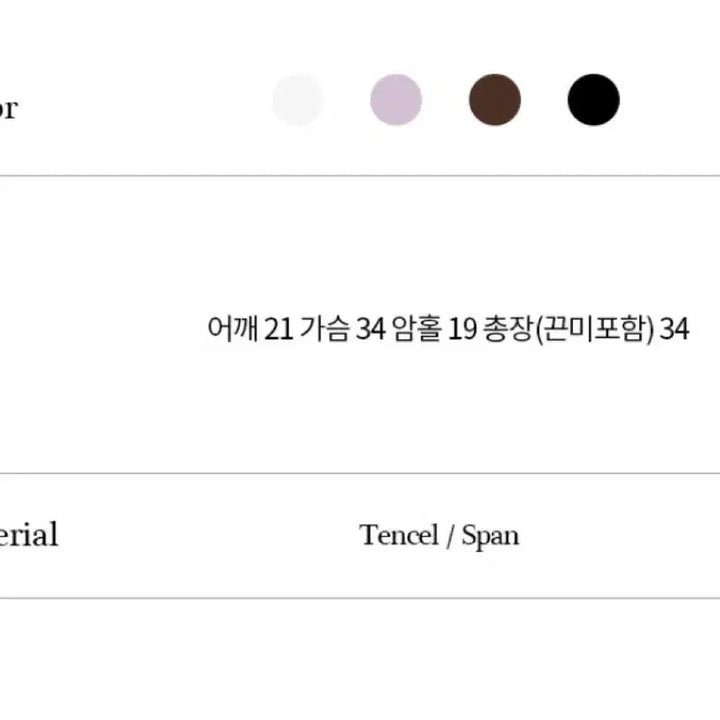Click the divider line below Tencel / Span
Screen dimensions: 720x720
tap(360, 598)
